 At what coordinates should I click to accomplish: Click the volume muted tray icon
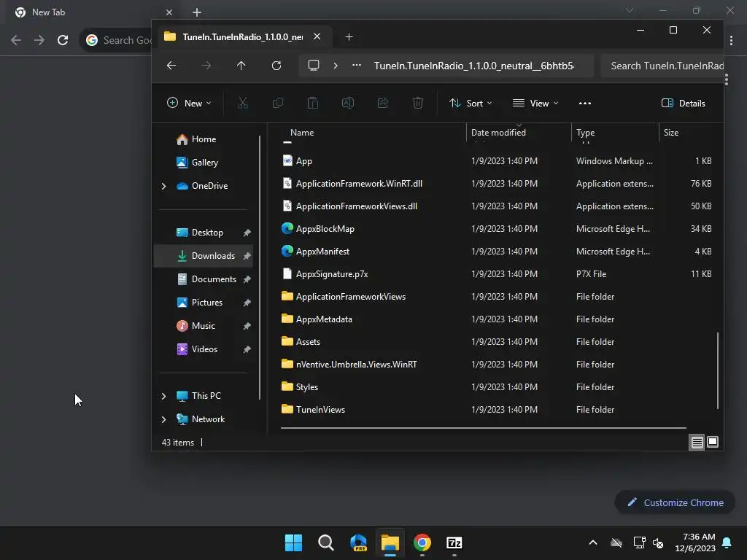[659, 542]
